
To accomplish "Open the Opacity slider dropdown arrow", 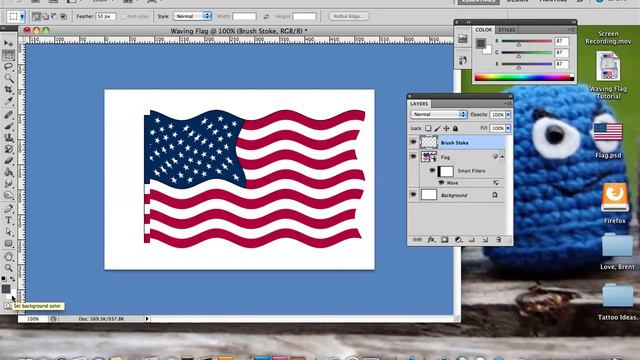I will click(508, 115).
